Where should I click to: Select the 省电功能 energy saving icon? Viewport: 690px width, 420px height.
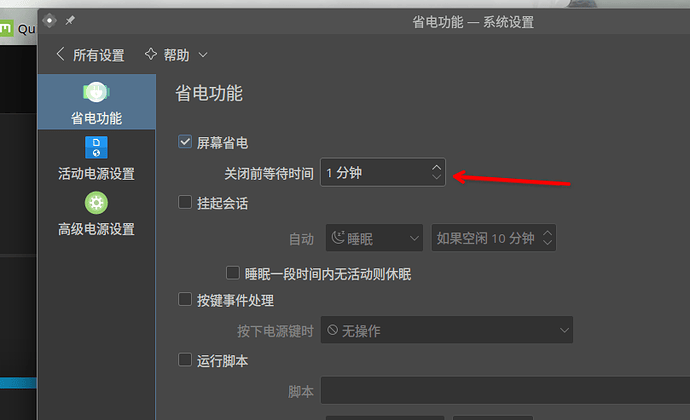pyautogui.click(x=96, y=92)
